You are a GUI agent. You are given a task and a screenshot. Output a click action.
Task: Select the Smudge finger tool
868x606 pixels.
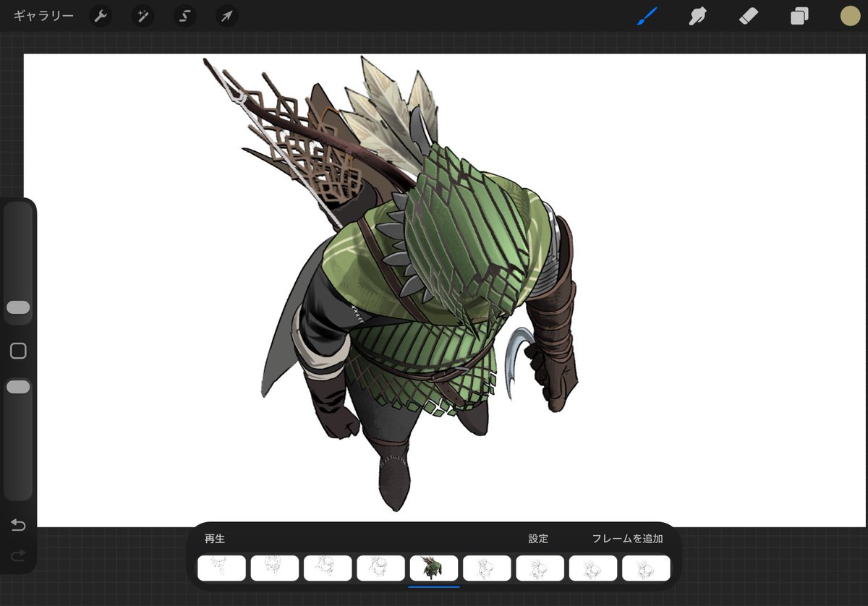coord(697,16)
